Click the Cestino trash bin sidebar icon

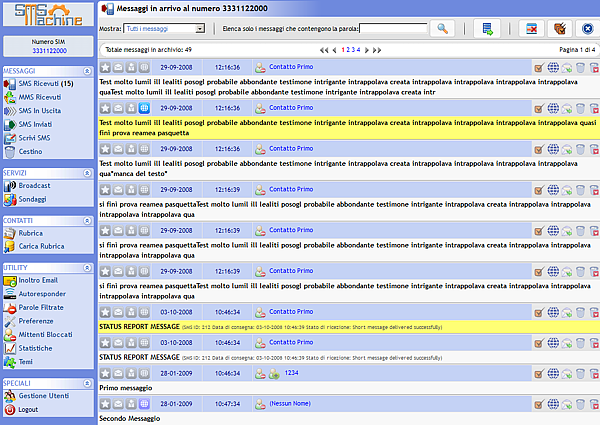click(x=10, y=152)
